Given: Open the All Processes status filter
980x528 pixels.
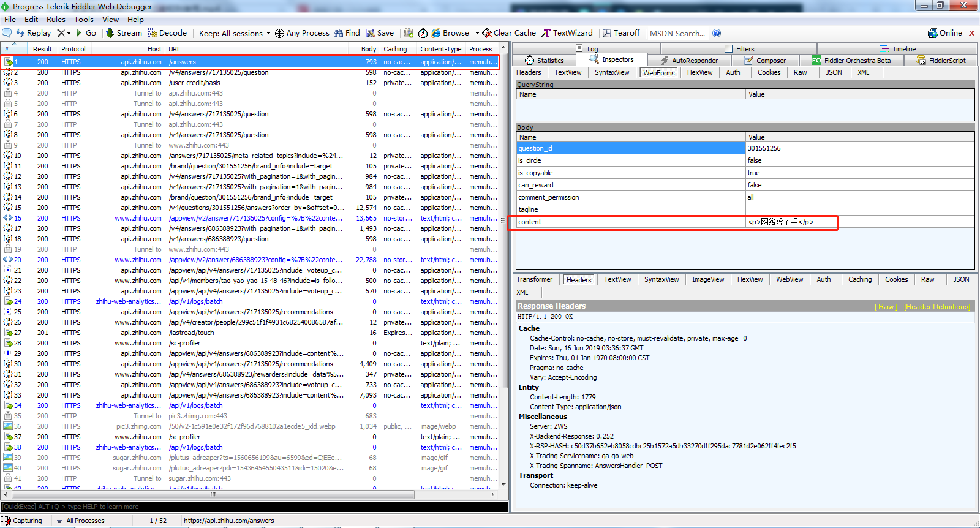Looking at the screenshot, I should pos(80,521).
